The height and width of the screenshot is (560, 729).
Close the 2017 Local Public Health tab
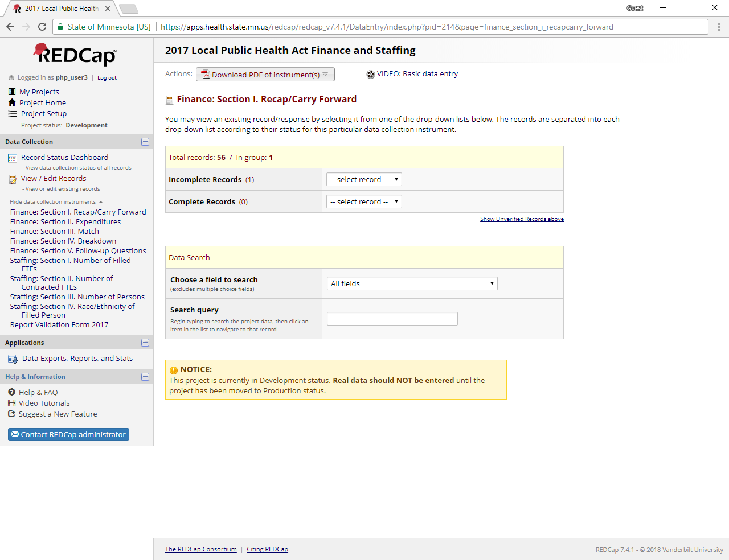pyautogui.click(x=108, y=9)
